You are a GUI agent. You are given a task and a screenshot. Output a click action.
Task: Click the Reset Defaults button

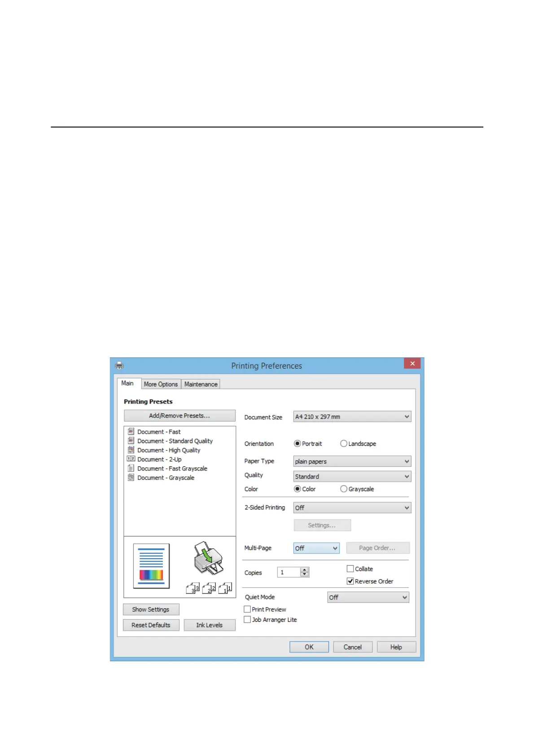tap(151, 625)
